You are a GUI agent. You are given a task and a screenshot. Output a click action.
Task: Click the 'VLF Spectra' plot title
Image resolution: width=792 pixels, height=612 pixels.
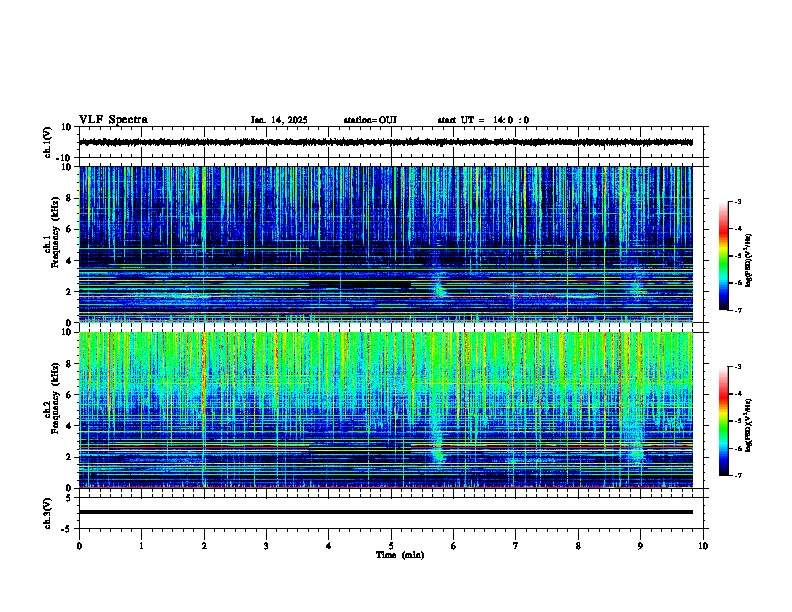point(113,120)
